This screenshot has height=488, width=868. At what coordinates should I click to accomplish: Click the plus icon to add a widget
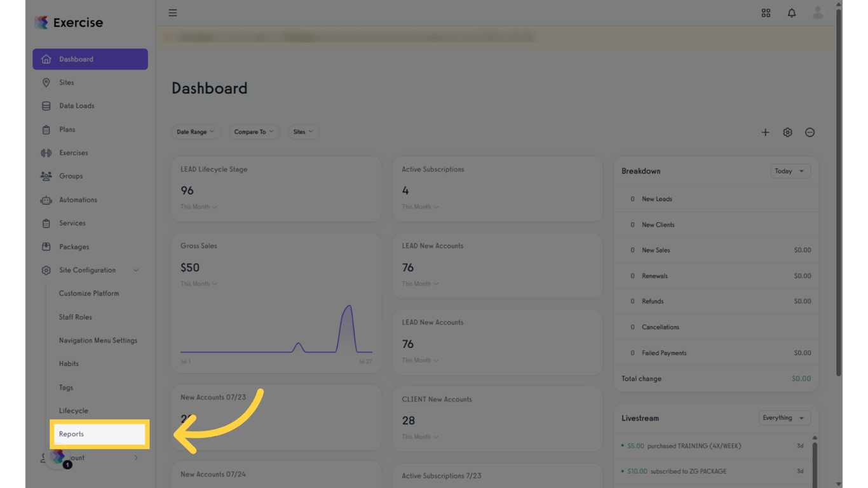tap(765, 132)
